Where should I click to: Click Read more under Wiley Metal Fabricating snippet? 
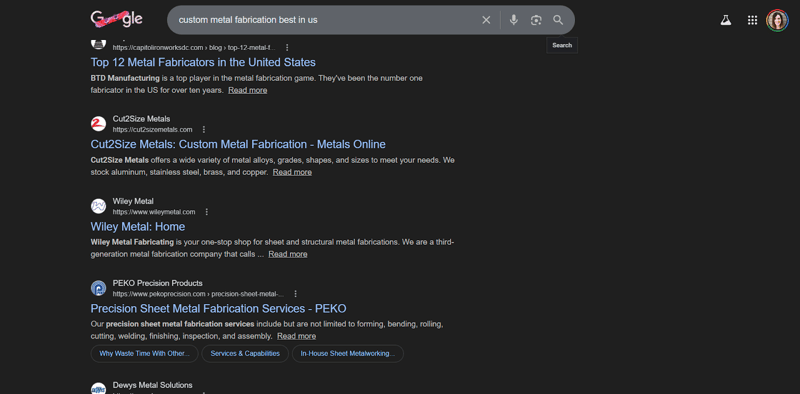pos(288,254)
